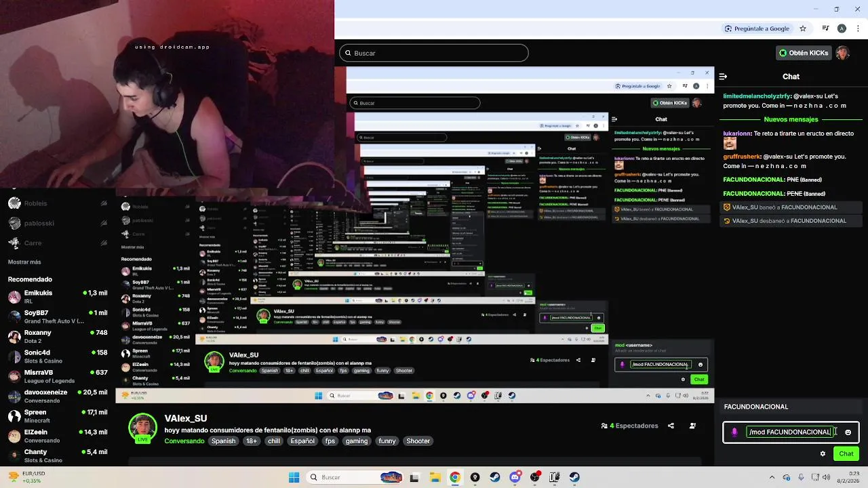Screen dimensions: 868x488
Task: Select funny tag
Action: coord(387,441)
